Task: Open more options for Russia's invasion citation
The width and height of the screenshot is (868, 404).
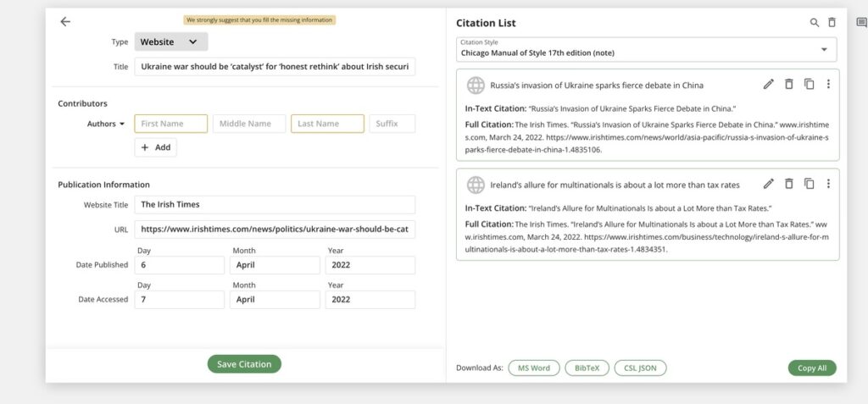Action: pyautogui.click(x=828, y=85)
